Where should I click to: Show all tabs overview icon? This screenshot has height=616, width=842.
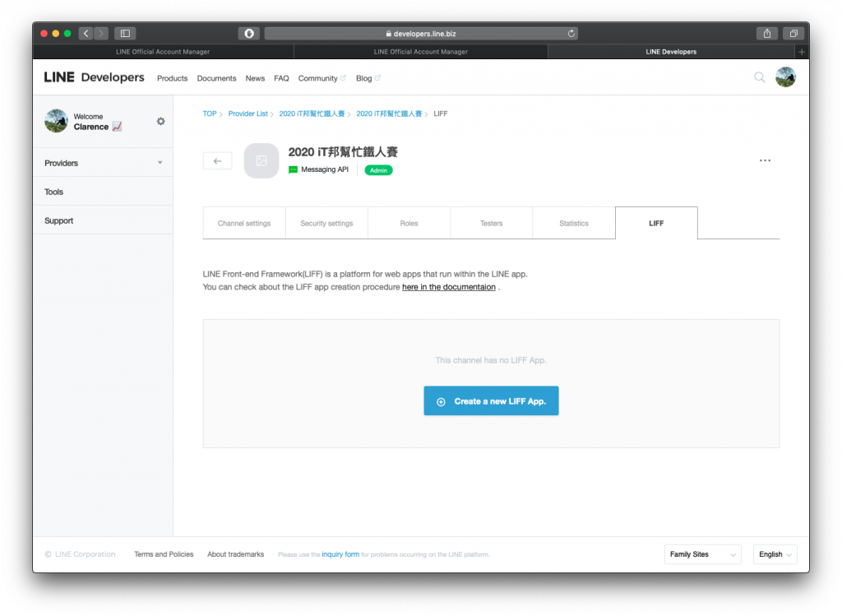(x=793, y=33)
